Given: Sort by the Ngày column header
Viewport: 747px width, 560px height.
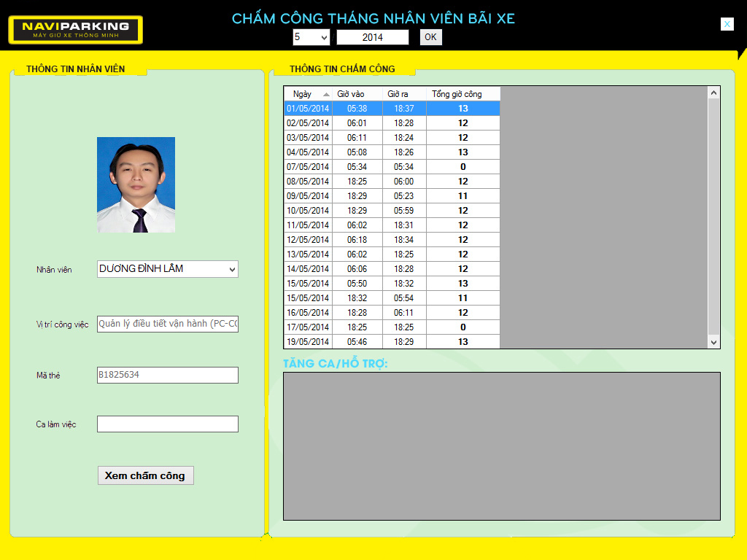Looking at the screenshot, I should pyautogui.click(x=306, y=94).
